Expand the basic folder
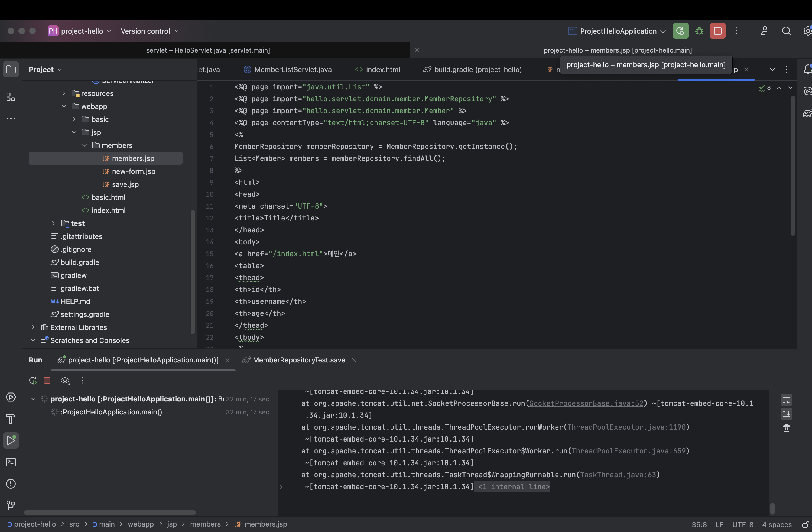This screenshot has height=532, width=812. click(74, 119)
